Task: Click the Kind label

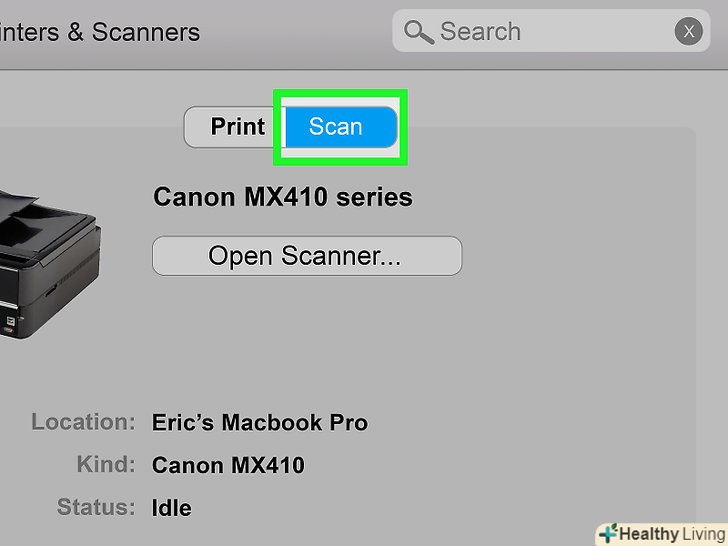Action: tap(105, 464)
